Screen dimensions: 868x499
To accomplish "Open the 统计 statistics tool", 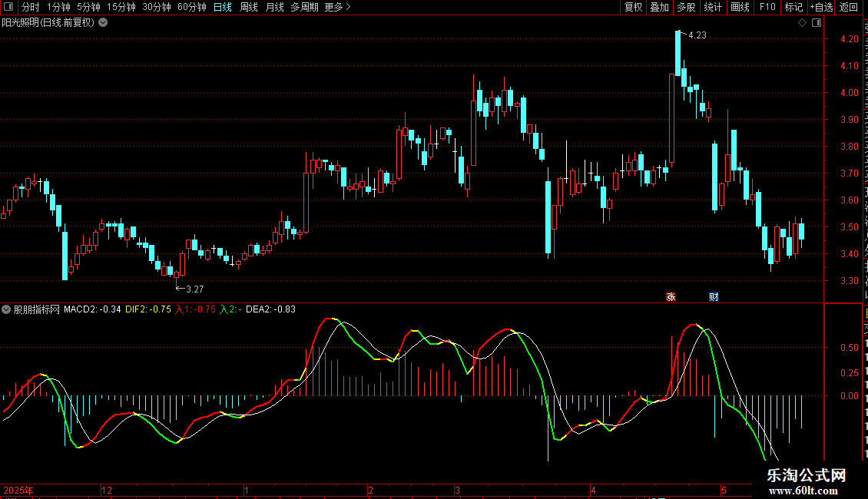I will tap(713, 7).
